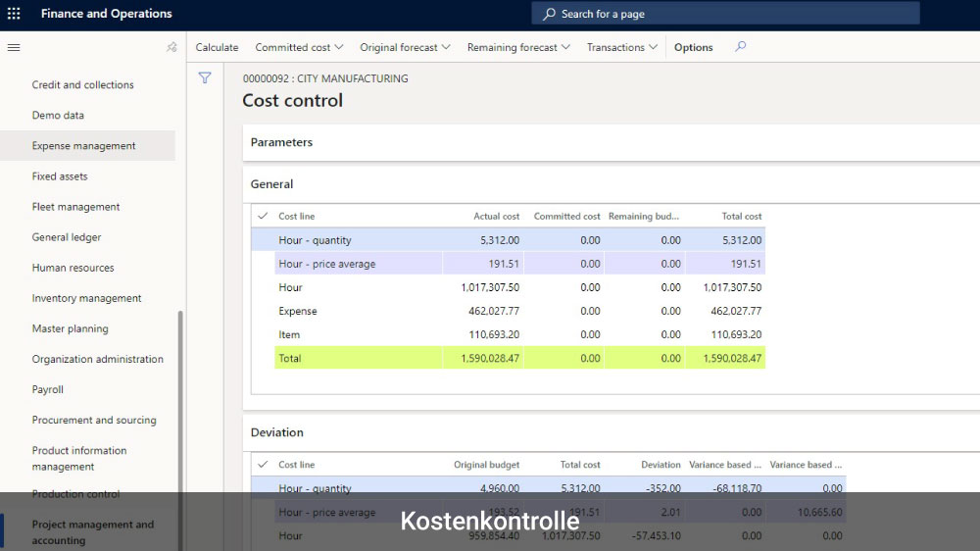Navigate to General ledger module
The height and width of the screenshot is (551, 980).
pos(67,237)
